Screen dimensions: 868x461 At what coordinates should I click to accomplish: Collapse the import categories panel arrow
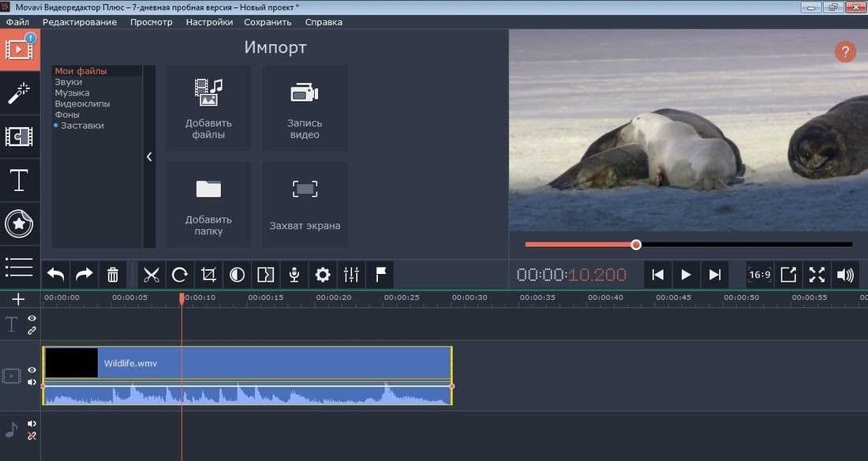pos(149,157)
